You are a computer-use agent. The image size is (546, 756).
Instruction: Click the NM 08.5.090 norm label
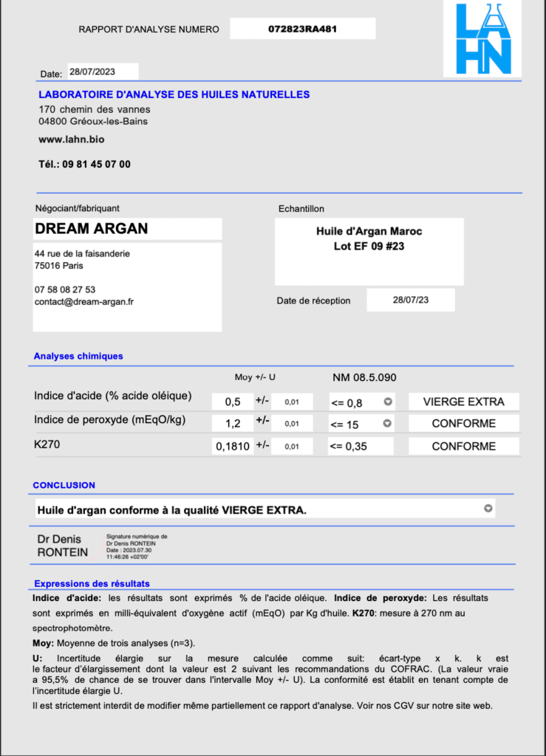click(x=365, y=377)
